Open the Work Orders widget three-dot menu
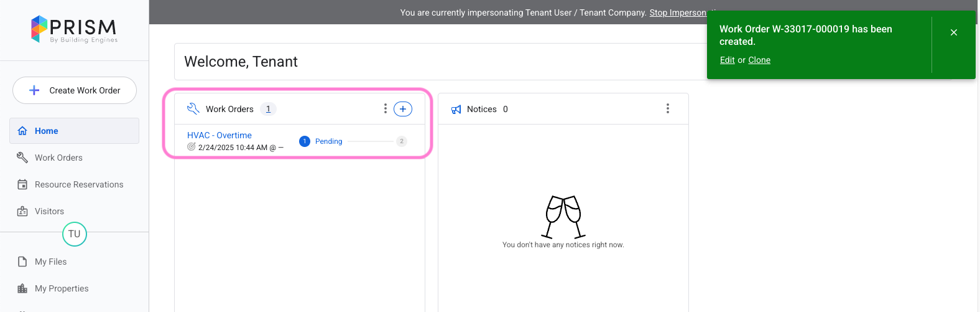The width and height of the screenshot is (980, 312). click(x=386, y=109)
